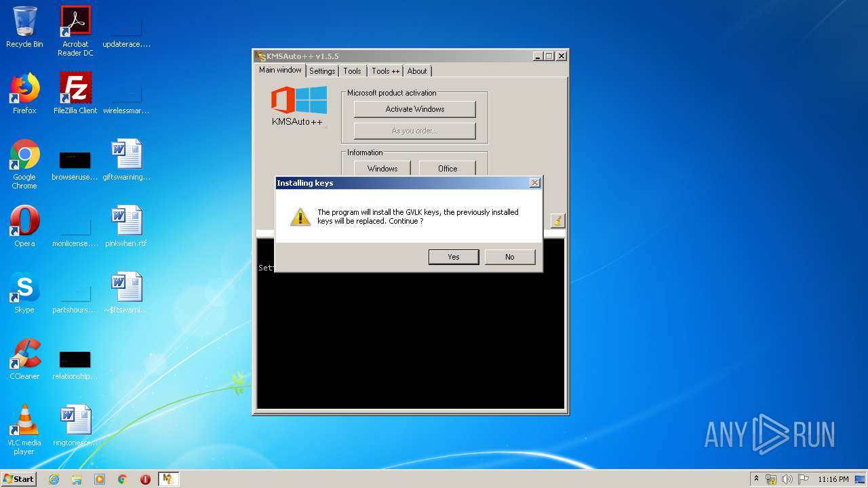The height and width of the screenshot is (488, 868).
Task: Open the Tools ++ tab
Action: point(385,71)
